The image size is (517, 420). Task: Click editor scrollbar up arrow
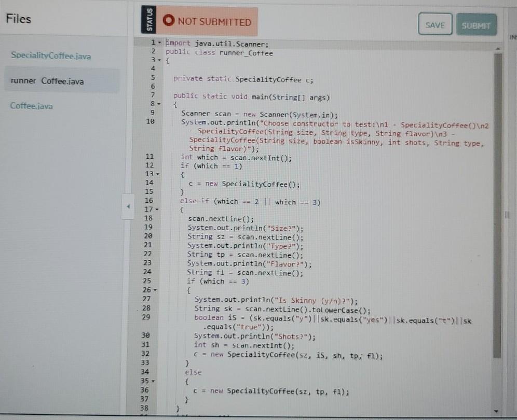click(498, 48)
